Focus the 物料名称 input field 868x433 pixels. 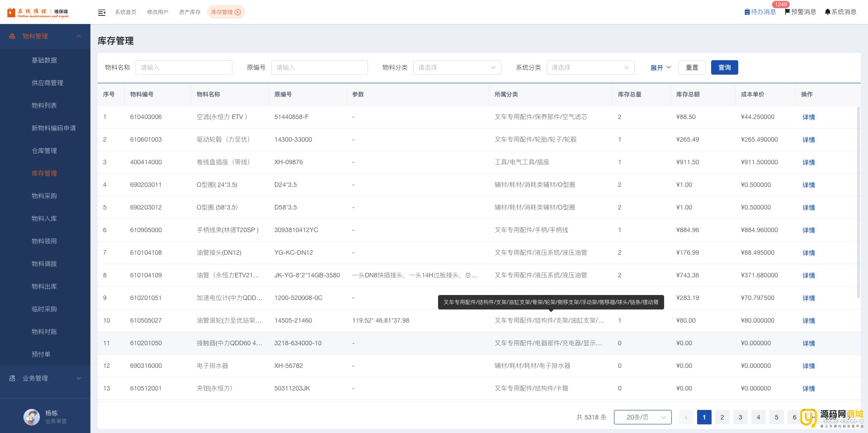click(x=184, y=67)
